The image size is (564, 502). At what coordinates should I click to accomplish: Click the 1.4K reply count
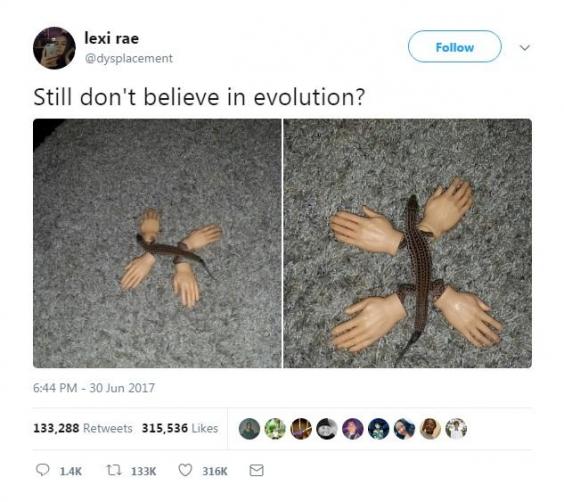click(71, 471)
